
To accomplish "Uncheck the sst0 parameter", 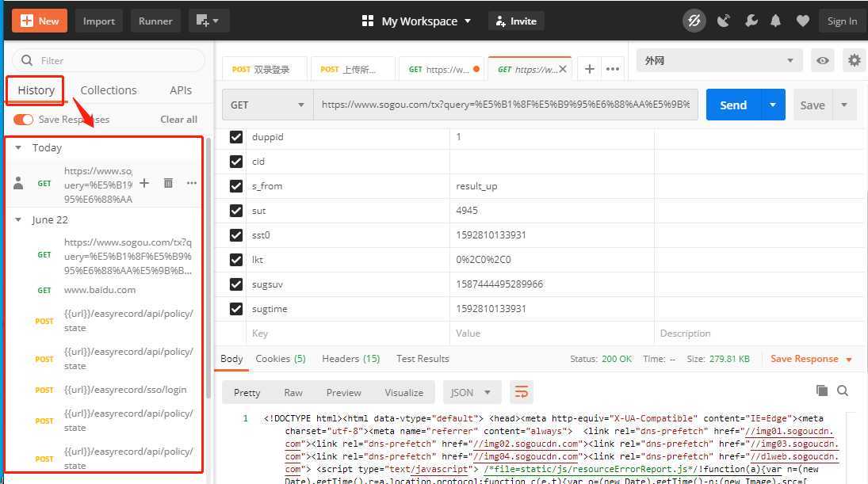I will 236,235.
